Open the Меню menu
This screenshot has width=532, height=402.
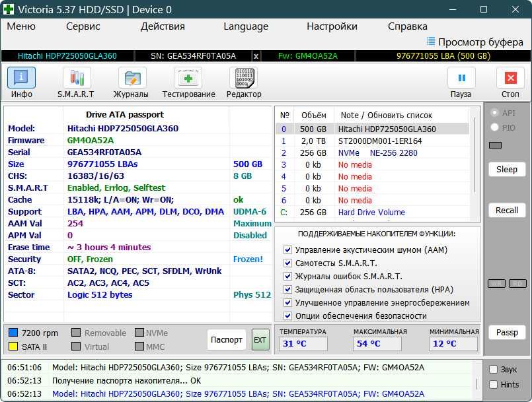[21, 26]
